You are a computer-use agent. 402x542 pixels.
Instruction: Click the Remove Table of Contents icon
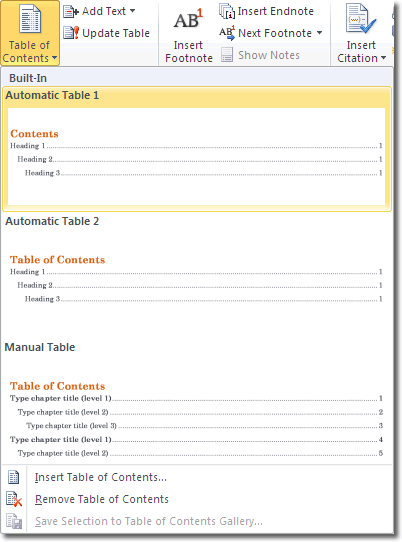coord(14,499)
